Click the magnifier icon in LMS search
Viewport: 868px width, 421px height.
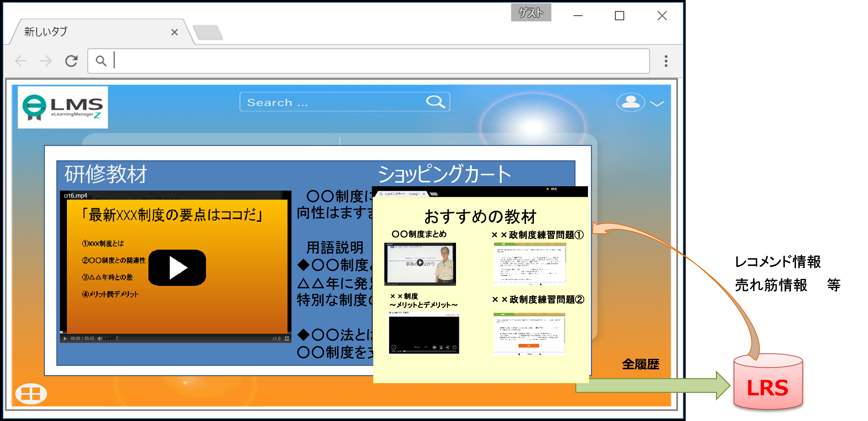pyautogui.click(x=436, y=102)
